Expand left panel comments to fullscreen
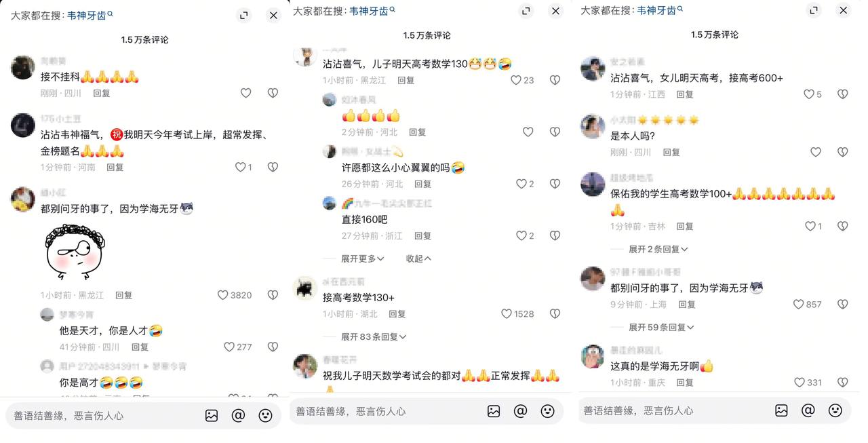Screen dimensions: 868x443 tap(244, 16)
